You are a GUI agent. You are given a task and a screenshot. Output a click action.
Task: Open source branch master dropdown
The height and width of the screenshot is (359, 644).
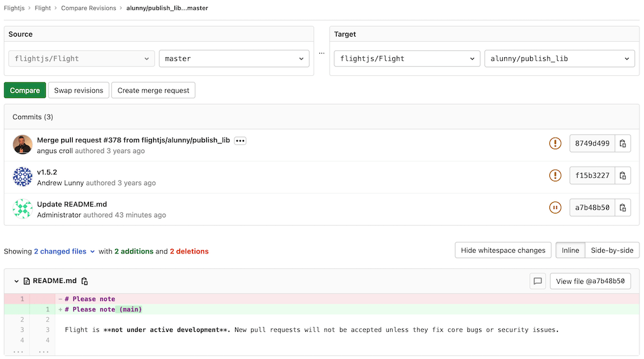click(234, 59)
